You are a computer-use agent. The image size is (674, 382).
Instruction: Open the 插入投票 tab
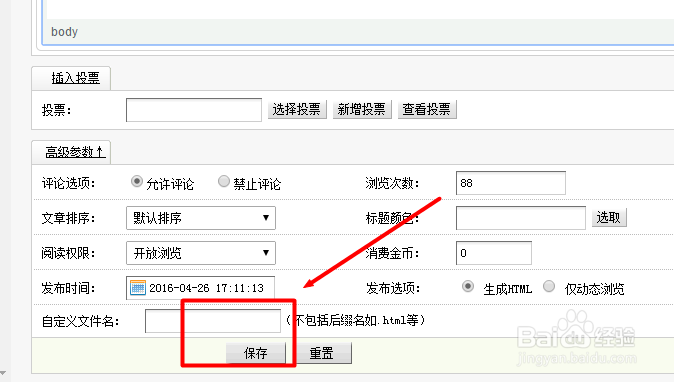[76, 78]
